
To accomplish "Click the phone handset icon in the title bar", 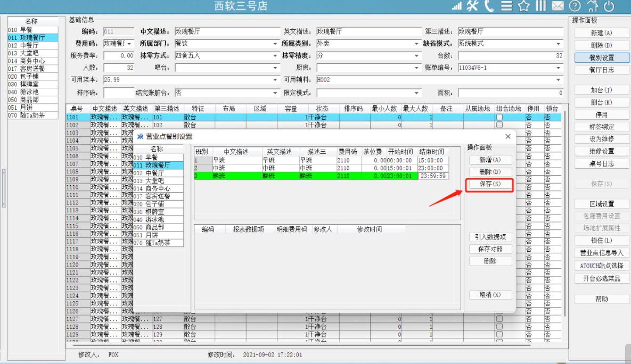I will click(x=489, y=6).
